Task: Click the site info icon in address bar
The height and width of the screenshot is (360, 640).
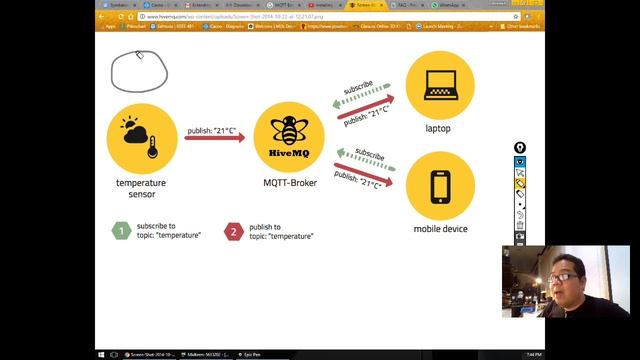Action: pos(142,17)
